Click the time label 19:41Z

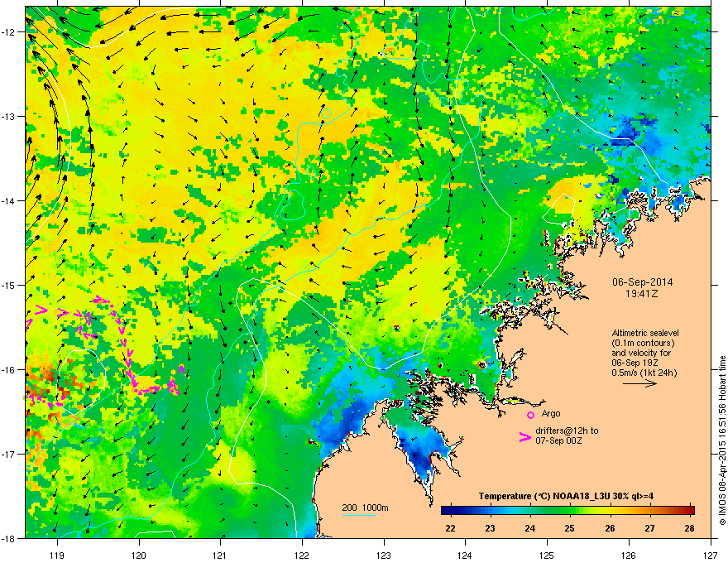pos(642,294)
